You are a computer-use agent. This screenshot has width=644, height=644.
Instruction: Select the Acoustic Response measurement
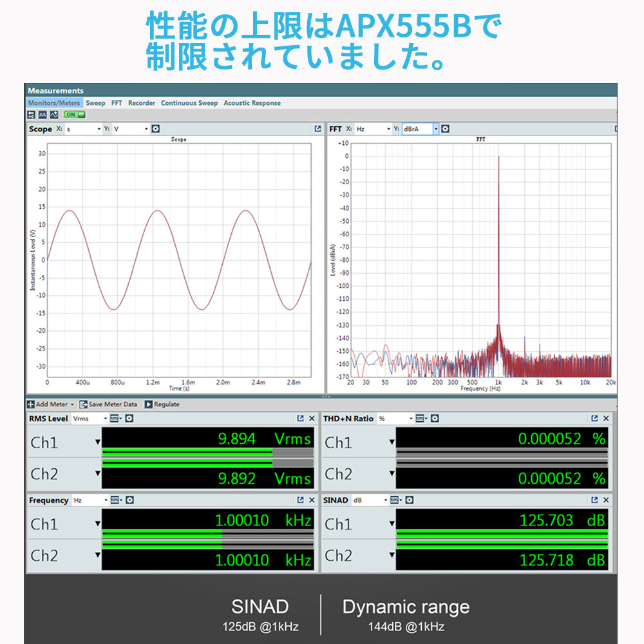tap(252, 103)
